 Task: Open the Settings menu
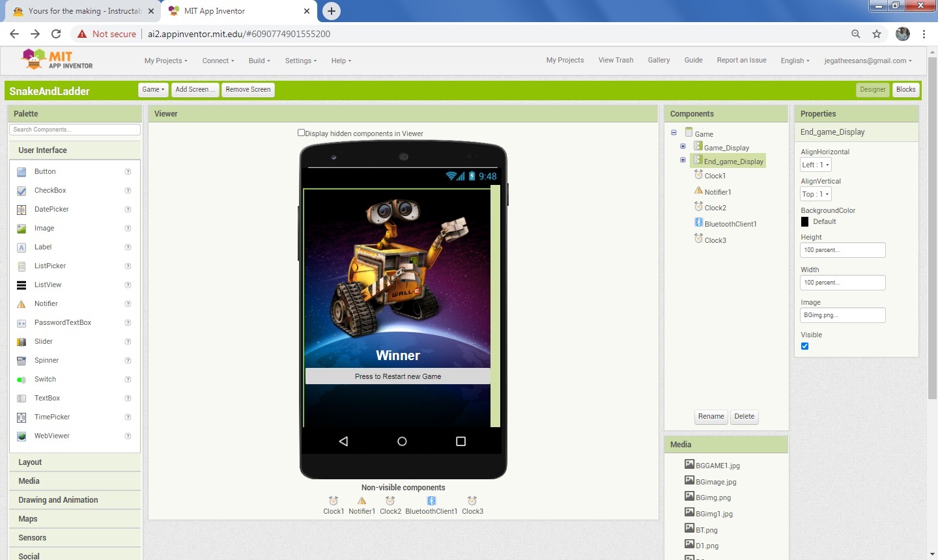pyautogui.click(x=301, y=61)
